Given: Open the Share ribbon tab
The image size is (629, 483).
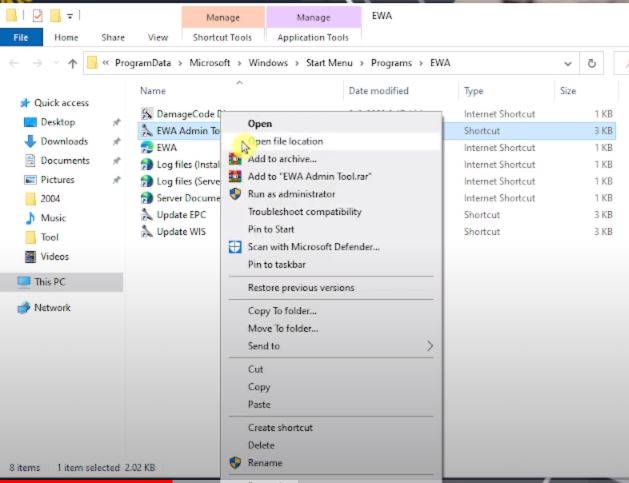Looking at the screenshot, I should pyautogui.click(x=113, y=37).
